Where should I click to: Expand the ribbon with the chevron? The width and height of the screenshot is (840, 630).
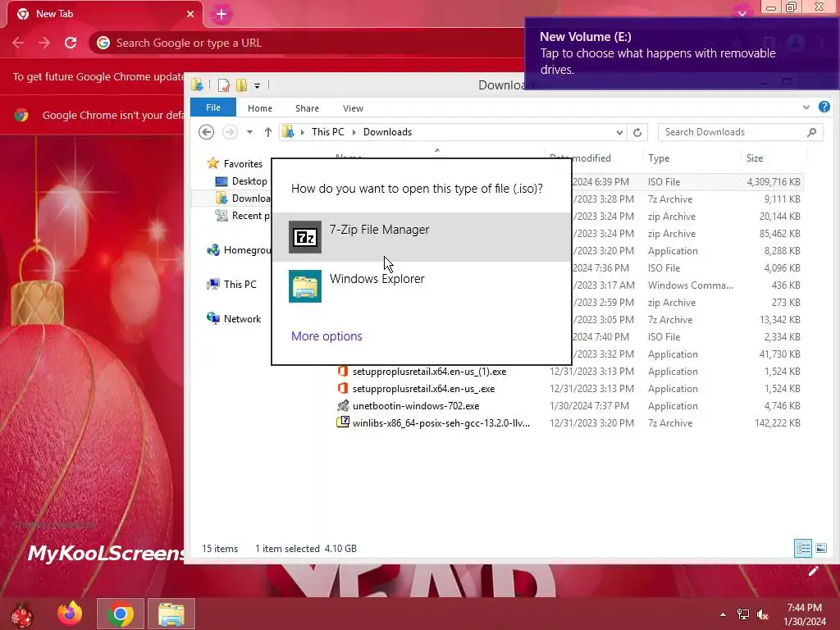pyautogui.click(x=806, y=107)
